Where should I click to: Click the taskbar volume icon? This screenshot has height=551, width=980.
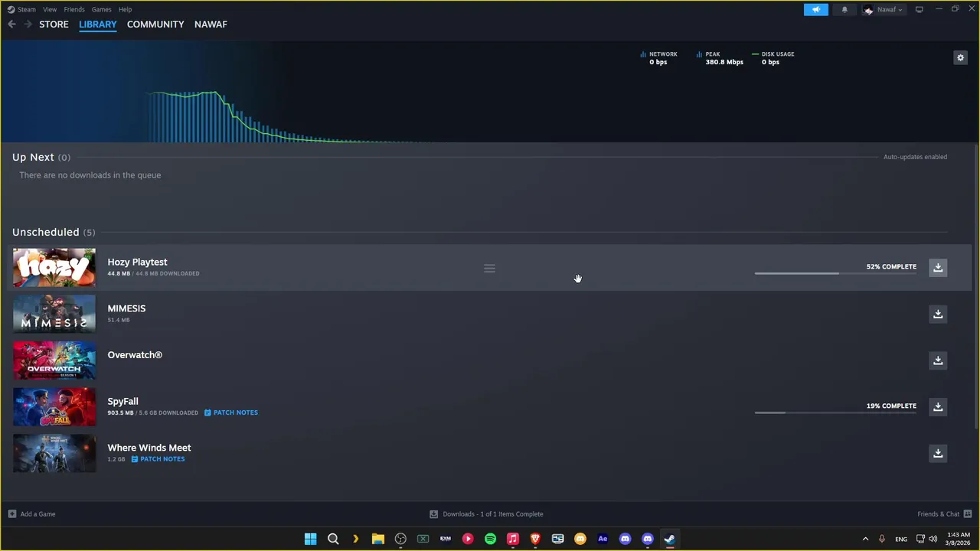[x=933, y=539]
